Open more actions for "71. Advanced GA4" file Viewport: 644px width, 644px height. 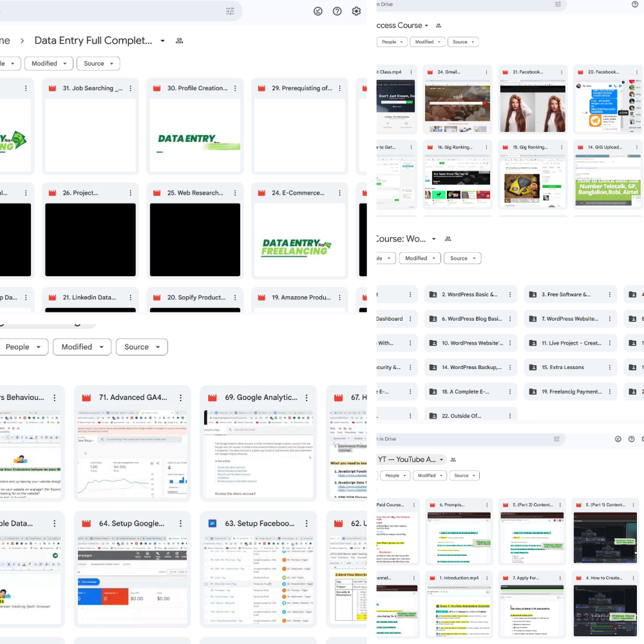pos(181,397)
